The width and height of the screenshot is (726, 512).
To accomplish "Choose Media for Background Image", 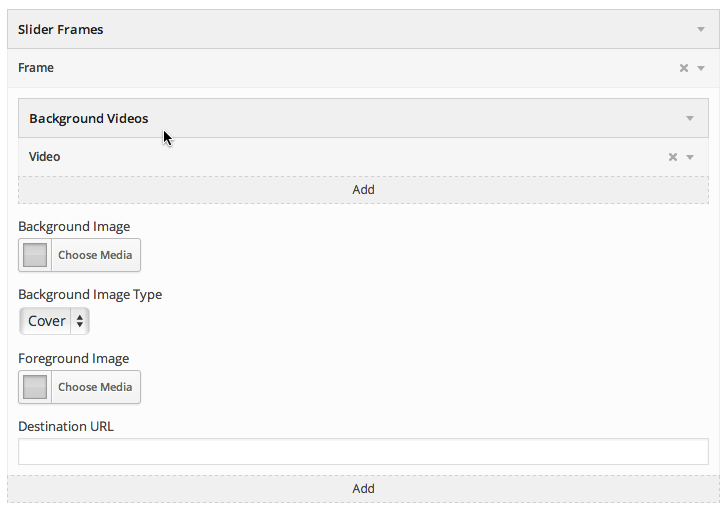I will 95,255.
